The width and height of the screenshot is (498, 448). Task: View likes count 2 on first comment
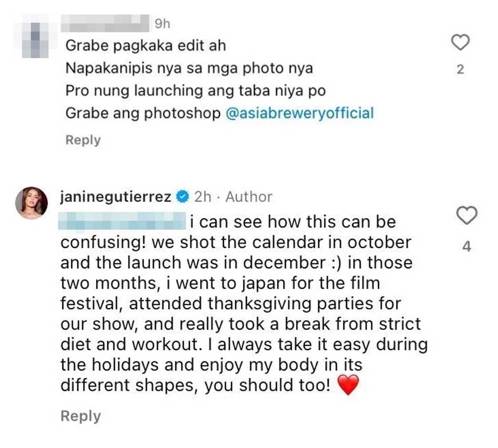tap(461, 69)
